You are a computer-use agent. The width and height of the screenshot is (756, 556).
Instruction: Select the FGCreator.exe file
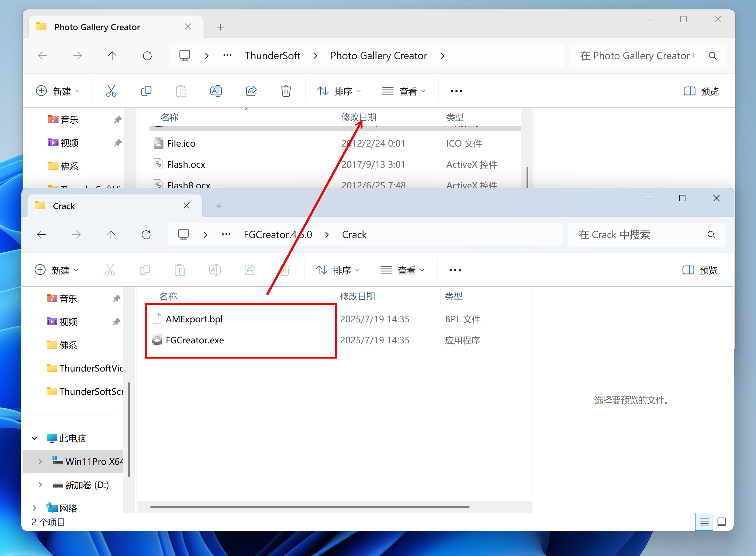click(195, 340)
